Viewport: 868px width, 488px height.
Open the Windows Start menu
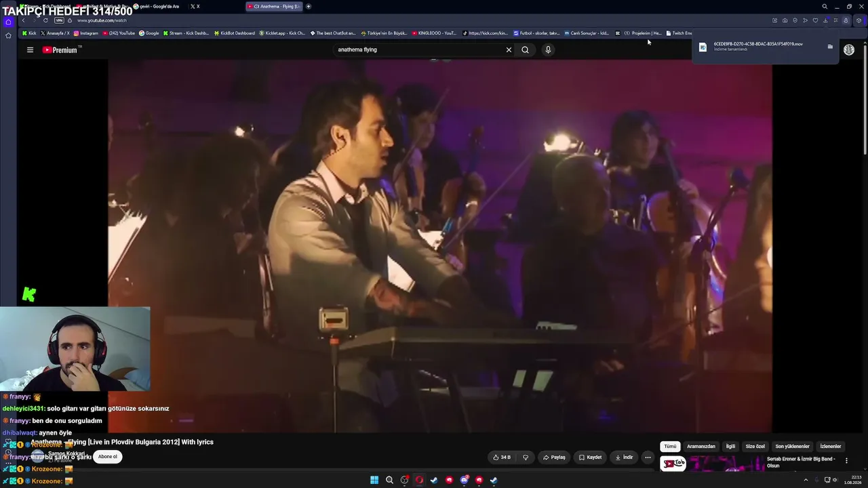(x=374, y=480)
